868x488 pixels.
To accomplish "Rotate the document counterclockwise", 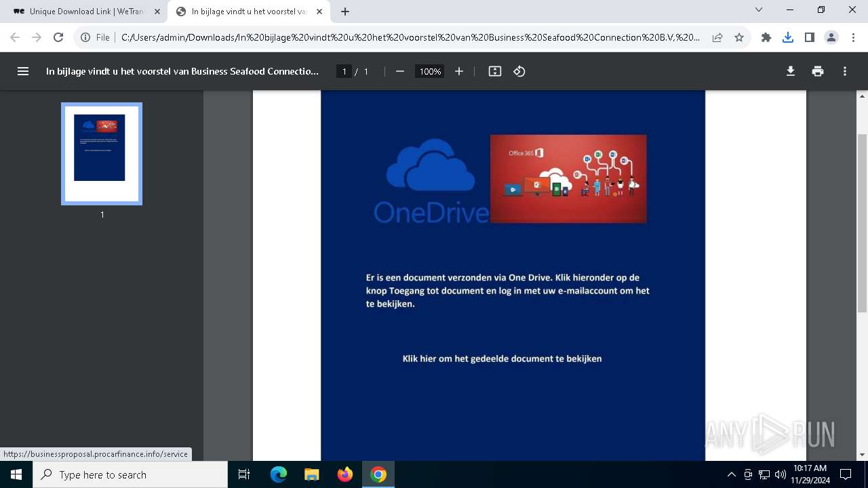I will (519, 71).
